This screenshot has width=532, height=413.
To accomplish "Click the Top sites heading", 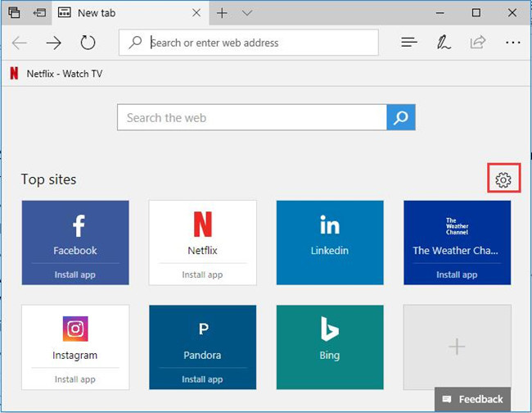I will click(x=48, y=179).
